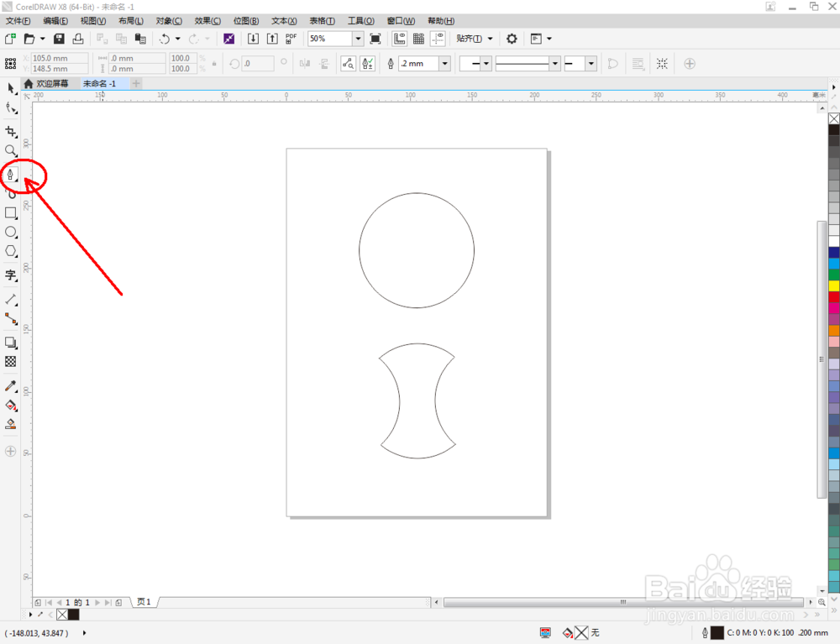Select the Pen tool in toolbox
Screen dimensions: 840x644
click(11, 175)
